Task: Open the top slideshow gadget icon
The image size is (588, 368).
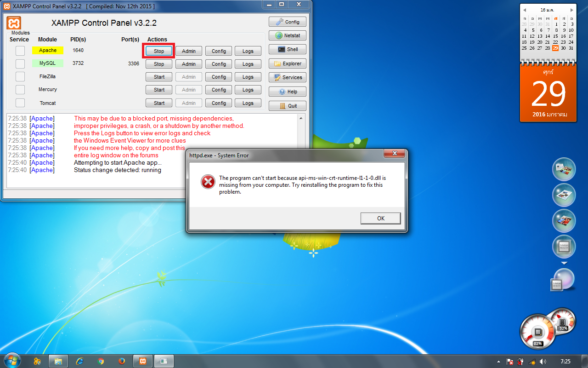Action: click(x=564, y=169)
